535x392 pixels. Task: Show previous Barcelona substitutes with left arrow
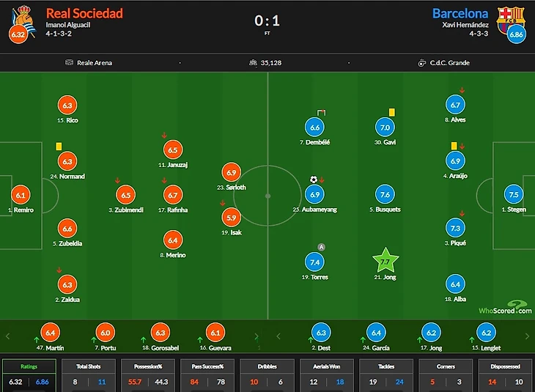tap(278, 336)
